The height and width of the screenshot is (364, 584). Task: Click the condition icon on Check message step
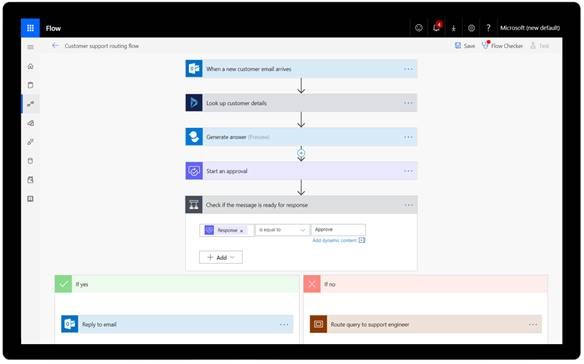(x=194, y=205)
